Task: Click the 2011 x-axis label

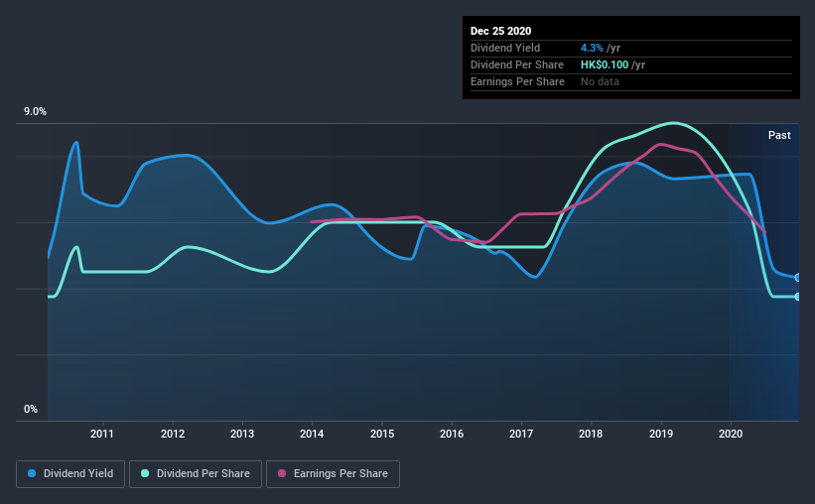Action: (x=102, y=434)
